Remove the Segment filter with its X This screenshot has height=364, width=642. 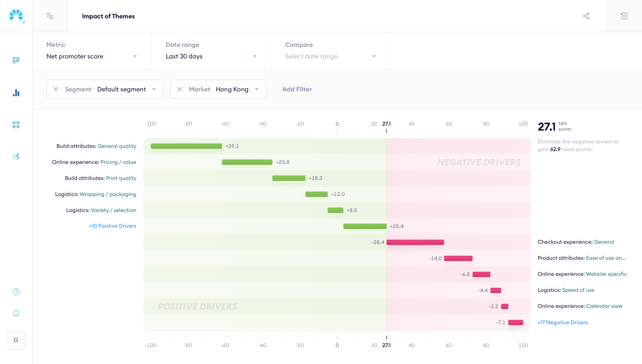(55, 89)
